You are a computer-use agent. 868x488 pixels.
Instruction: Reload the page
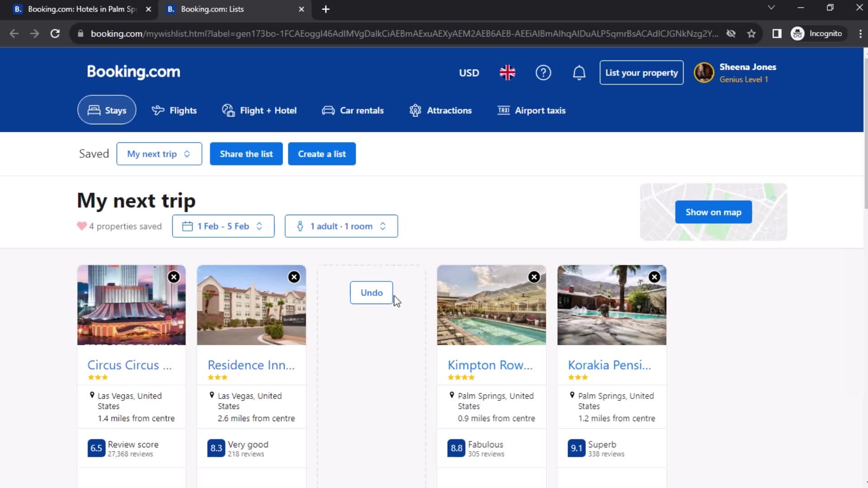(55, 33)
